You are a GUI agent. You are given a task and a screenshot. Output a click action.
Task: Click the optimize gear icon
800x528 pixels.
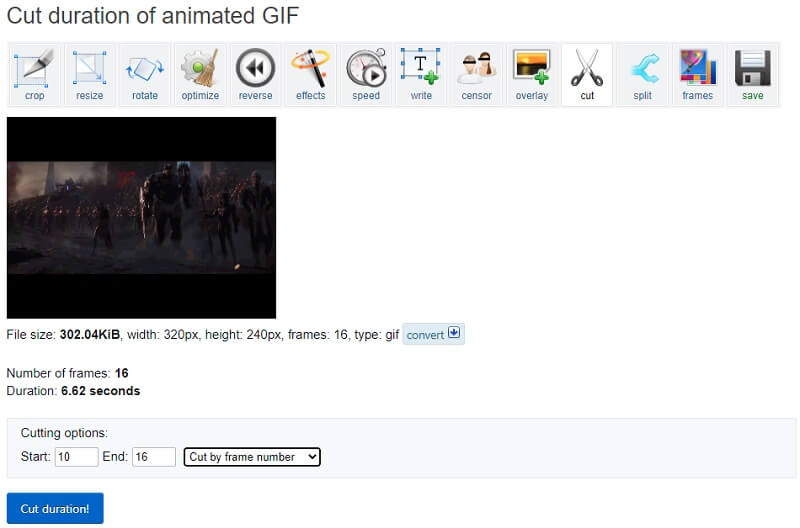pyautogui.click(x=200, y=74)
